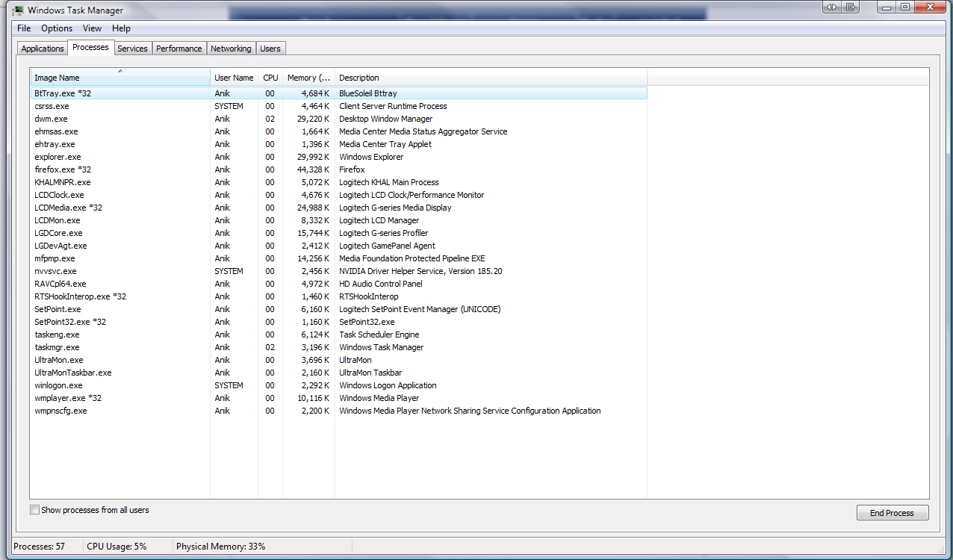The width and height of the screenshot is (953, 560).
Task: Select the SetPoint.exe process
Action: [338, 309]
